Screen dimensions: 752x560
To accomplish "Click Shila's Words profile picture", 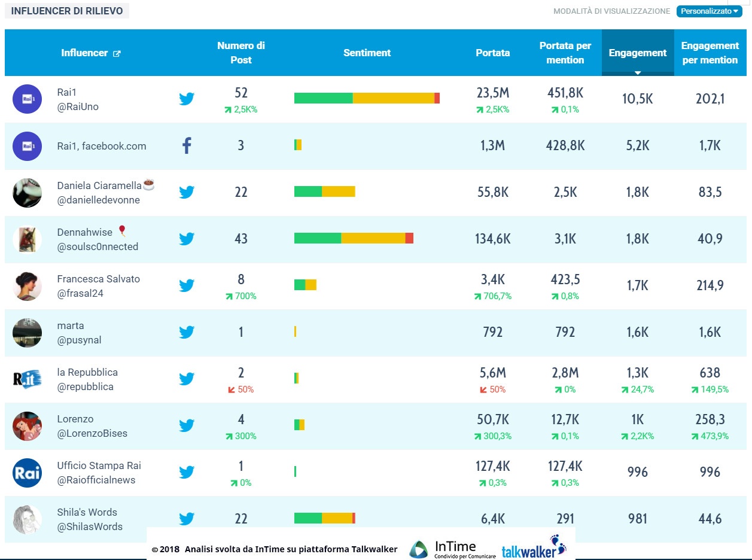I will pos(27,519).
